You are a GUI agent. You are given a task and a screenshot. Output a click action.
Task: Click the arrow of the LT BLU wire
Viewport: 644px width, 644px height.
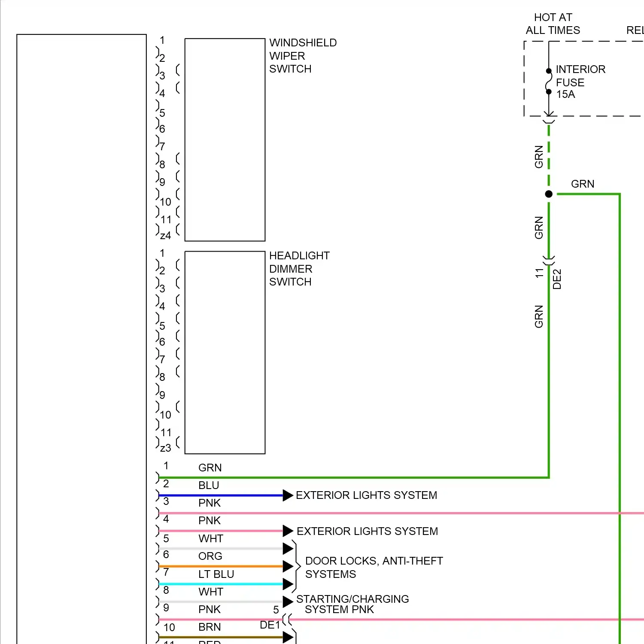pyautogui.click(x=288, y=584)
